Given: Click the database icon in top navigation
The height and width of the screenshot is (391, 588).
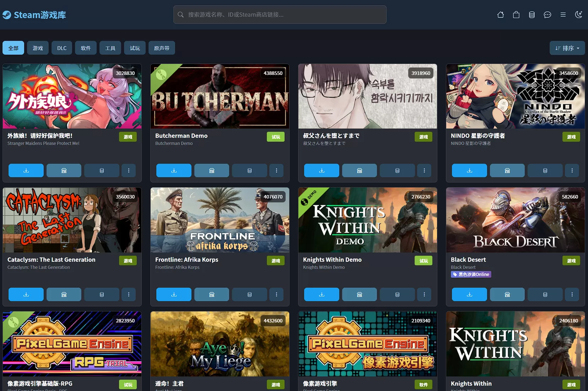Looking at the screenshot, I should [532, 15].
